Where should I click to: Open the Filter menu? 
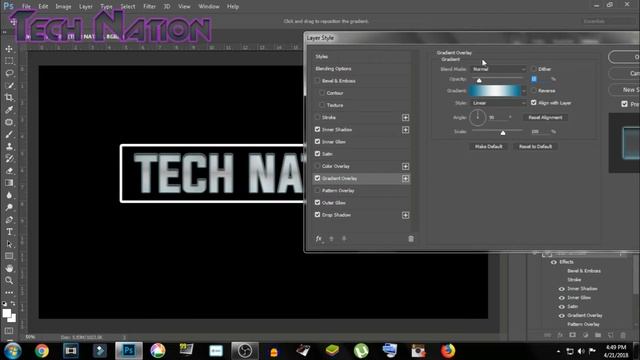point(149,7)
